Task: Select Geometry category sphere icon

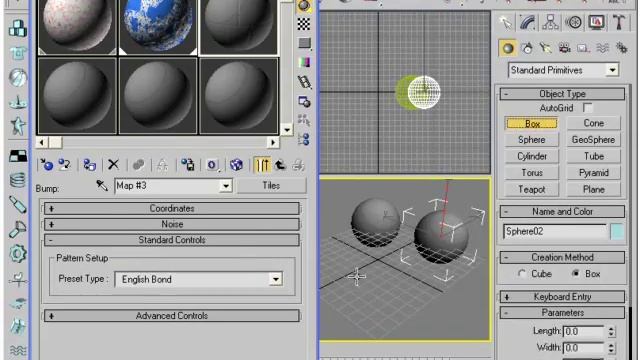Action: (507, 48)
